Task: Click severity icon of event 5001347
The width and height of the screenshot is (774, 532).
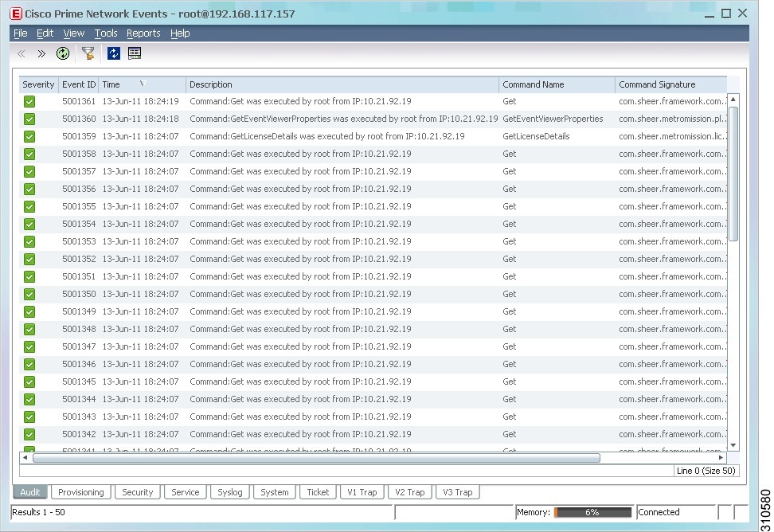Action: [x=29, y=347]
